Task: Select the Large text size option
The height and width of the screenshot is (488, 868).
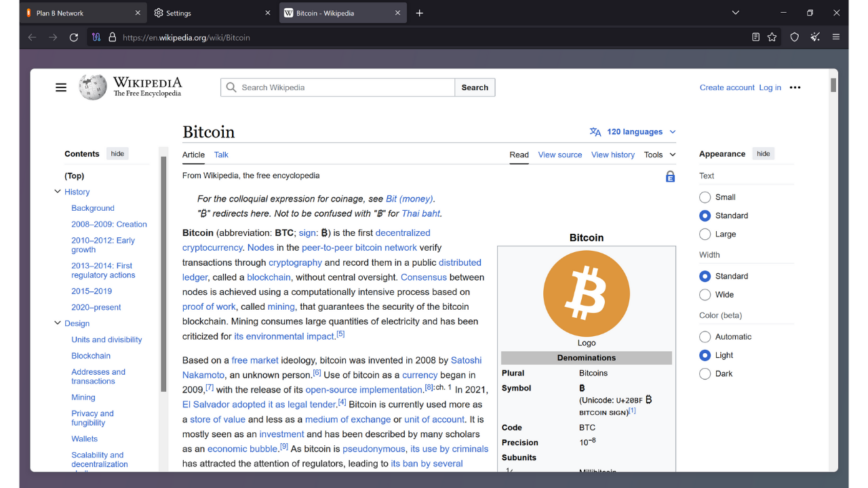Action: pos(705,234)
